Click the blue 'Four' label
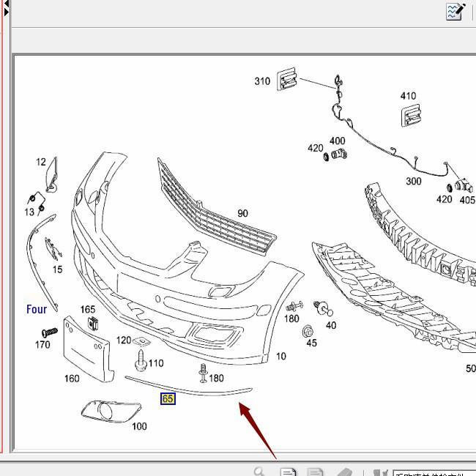This screenshot has width=476, height=476. [37, 309]
